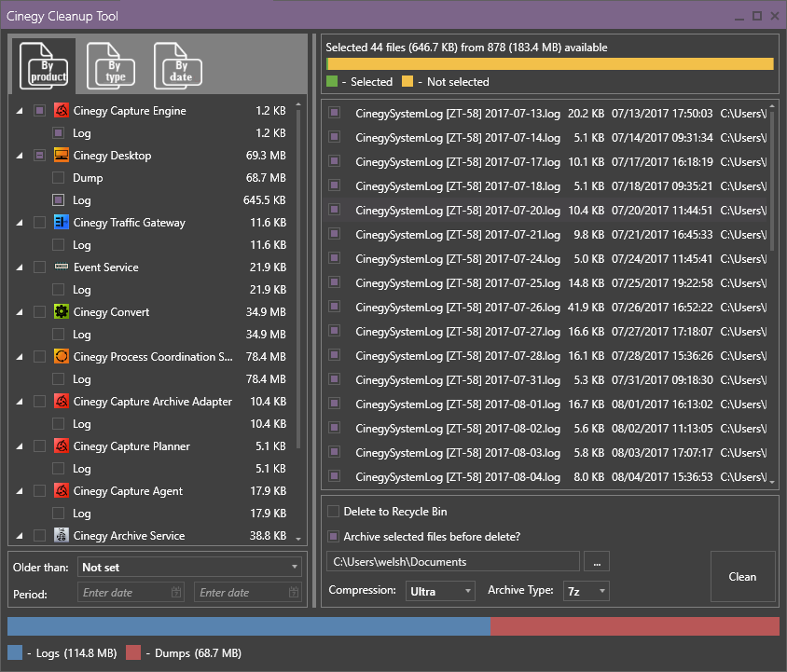Click the yellow Not selected progress bar
The image size is (787, 672).
[551, 63]
